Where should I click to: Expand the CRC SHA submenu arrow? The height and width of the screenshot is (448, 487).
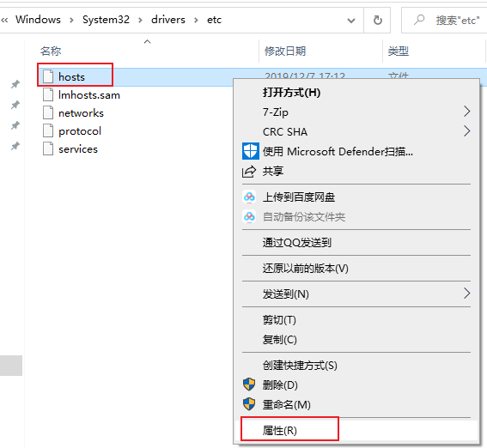[x=466, y=131]
